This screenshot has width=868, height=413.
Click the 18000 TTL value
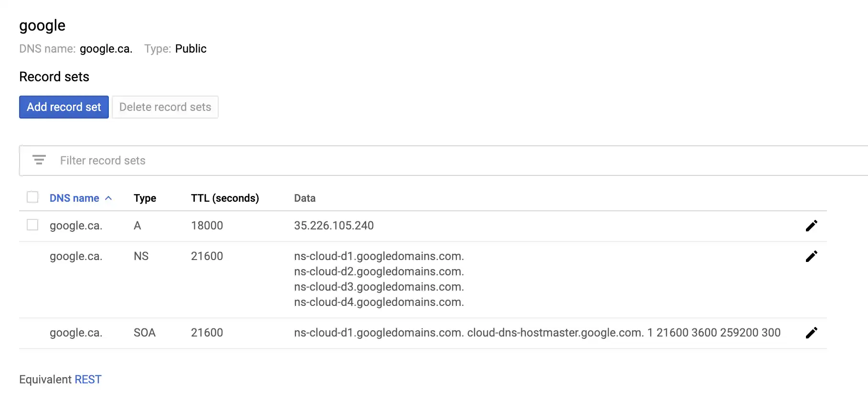pyautogui.click(x=207, y=226)
